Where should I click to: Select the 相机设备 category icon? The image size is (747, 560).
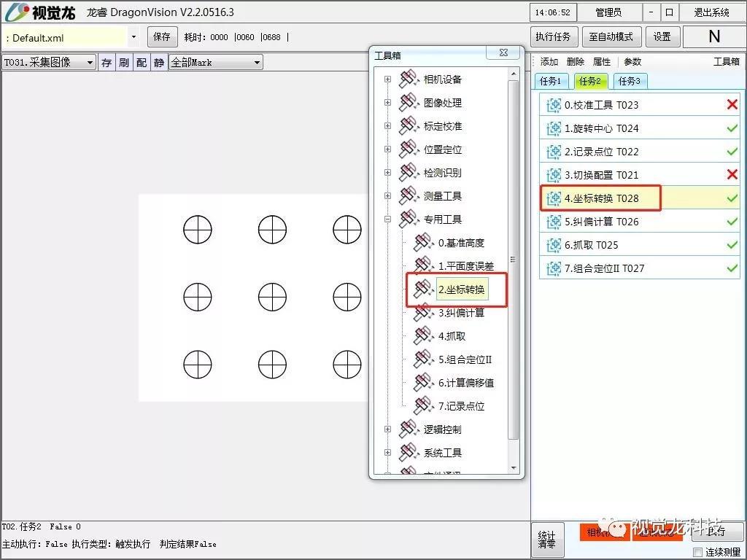tap(409, 79)
